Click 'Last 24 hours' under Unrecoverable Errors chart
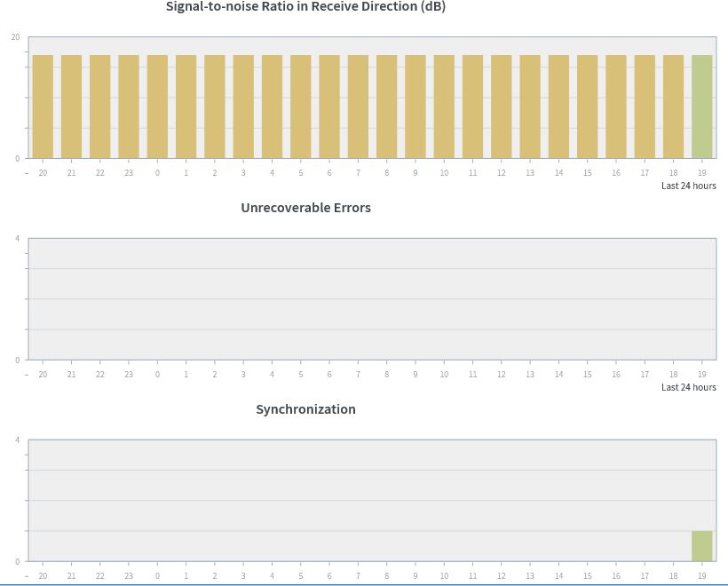The height and width of the screenshot is (586, 728). (x=688, y=387)
